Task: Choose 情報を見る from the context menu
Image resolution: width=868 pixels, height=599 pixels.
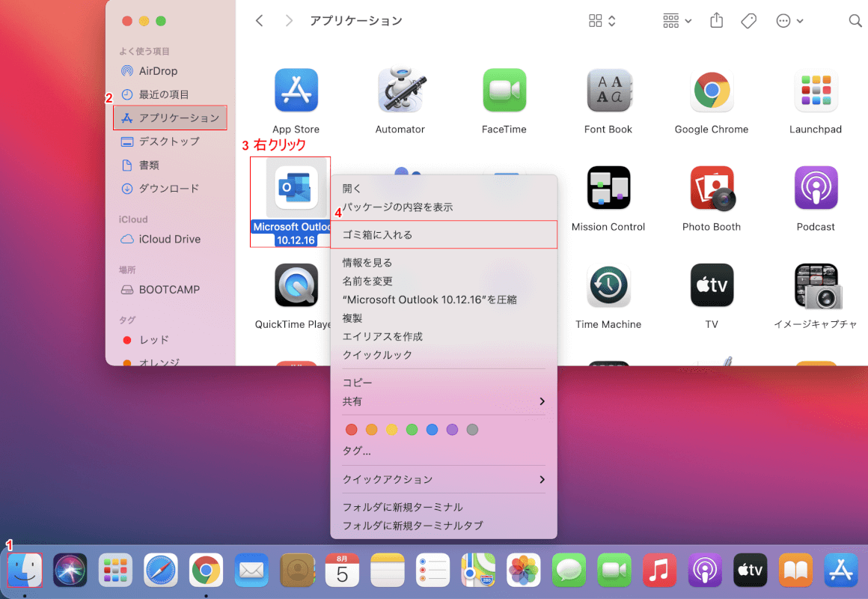Action: click(x=444, y=263)
